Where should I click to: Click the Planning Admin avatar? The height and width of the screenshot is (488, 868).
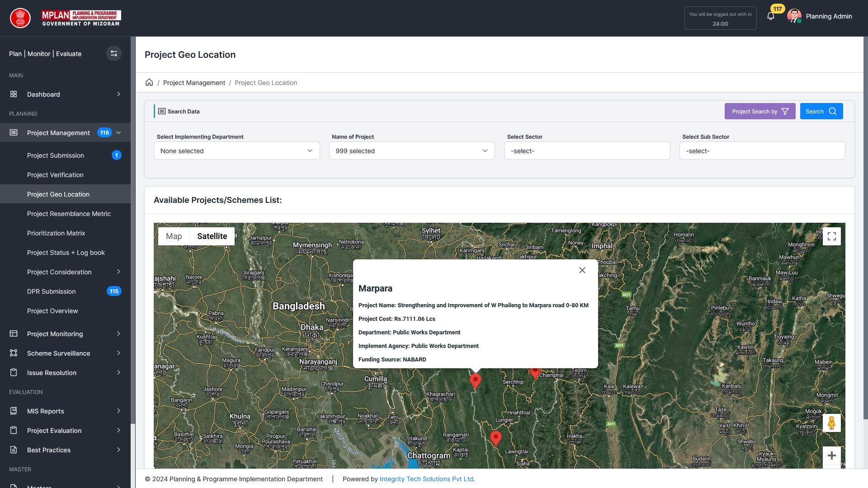[x=794, y=16]
